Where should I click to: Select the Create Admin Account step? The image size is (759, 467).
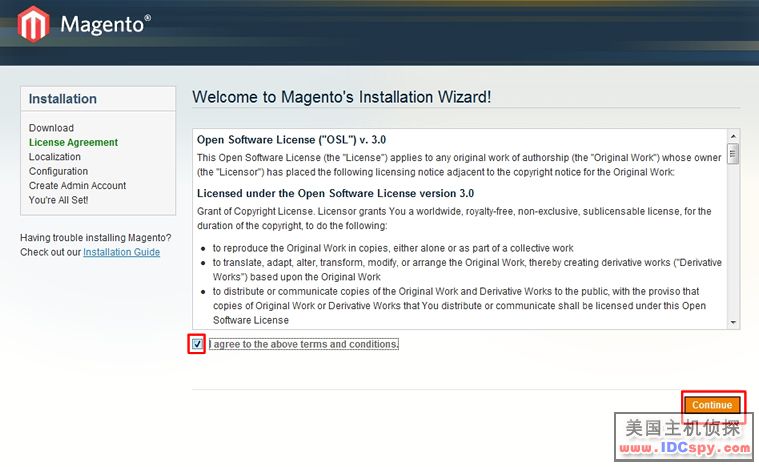(77, 186)
